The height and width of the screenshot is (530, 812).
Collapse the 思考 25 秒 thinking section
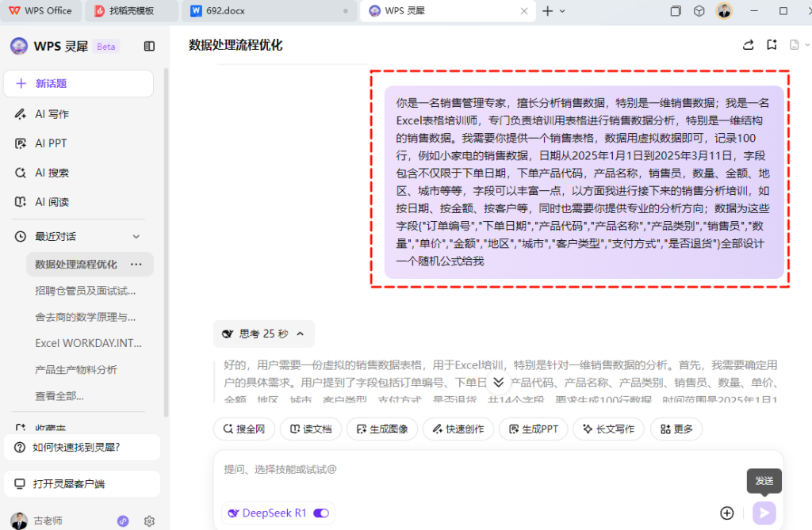tap(263, 334)
